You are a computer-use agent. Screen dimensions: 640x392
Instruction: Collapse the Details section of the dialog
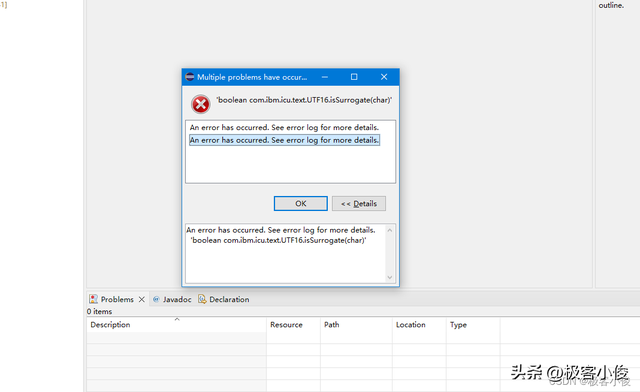pyautogui.click(x=359, y=203)
